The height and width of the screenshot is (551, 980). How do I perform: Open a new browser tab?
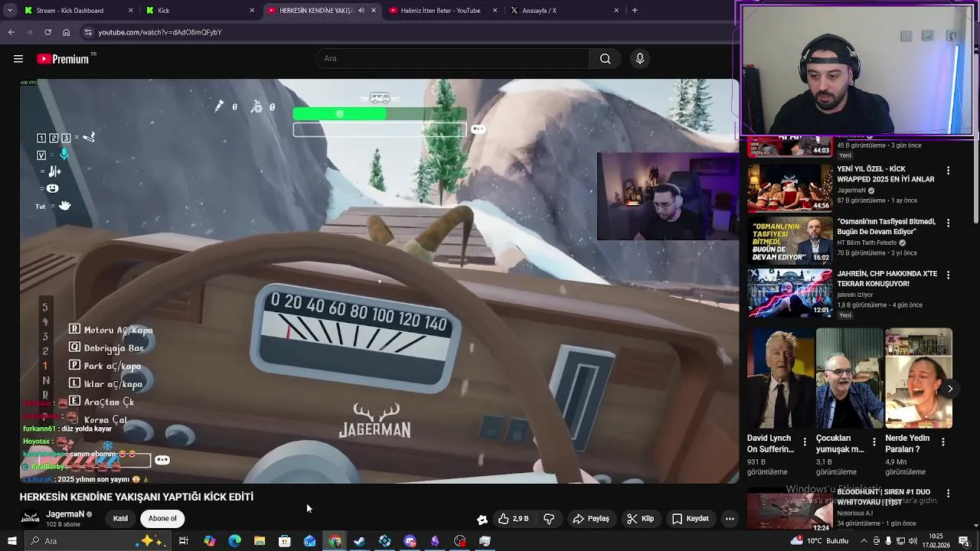tap(635, 10)
